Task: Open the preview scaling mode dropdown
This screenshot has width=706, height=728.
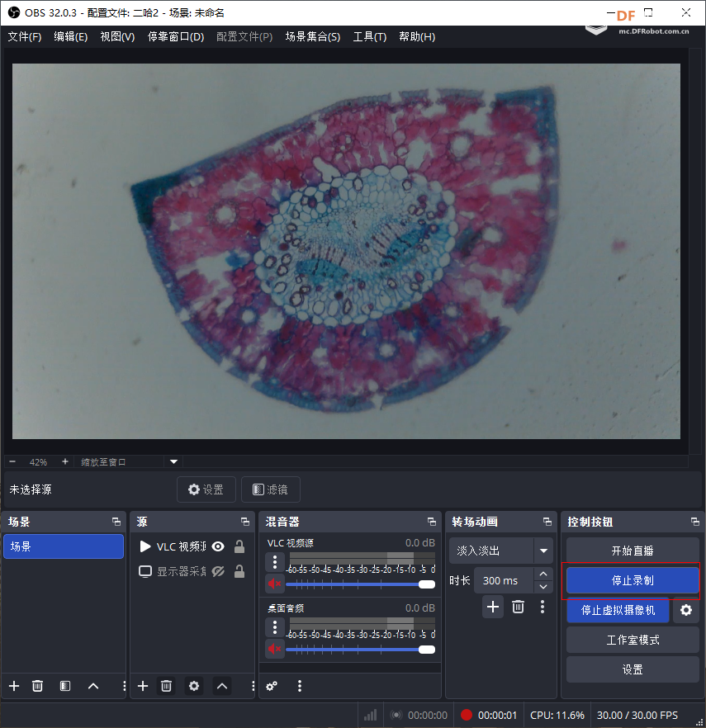Action: 173,462
